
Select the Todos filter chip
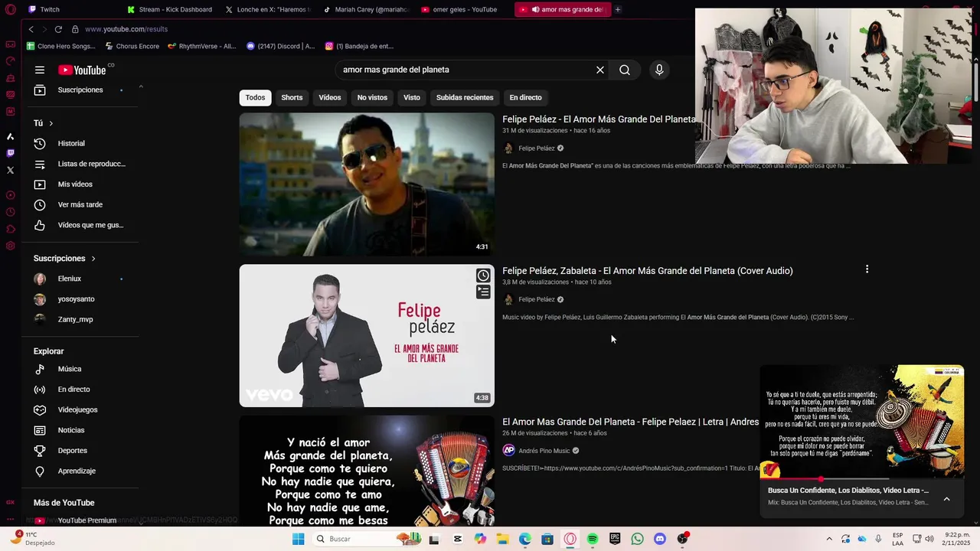tap(256, 97)
